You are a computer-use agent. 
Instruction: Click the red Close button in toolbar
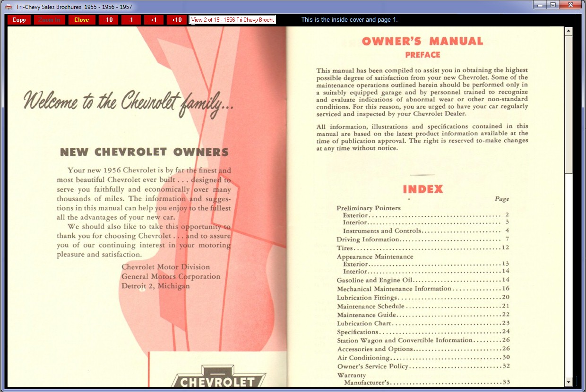[x=82, y=20]
